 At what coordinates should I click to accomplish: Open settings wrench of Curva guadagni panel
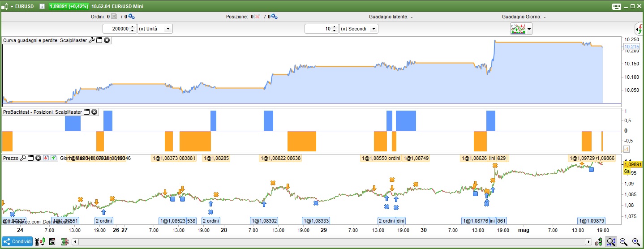[x=91, y=40]
